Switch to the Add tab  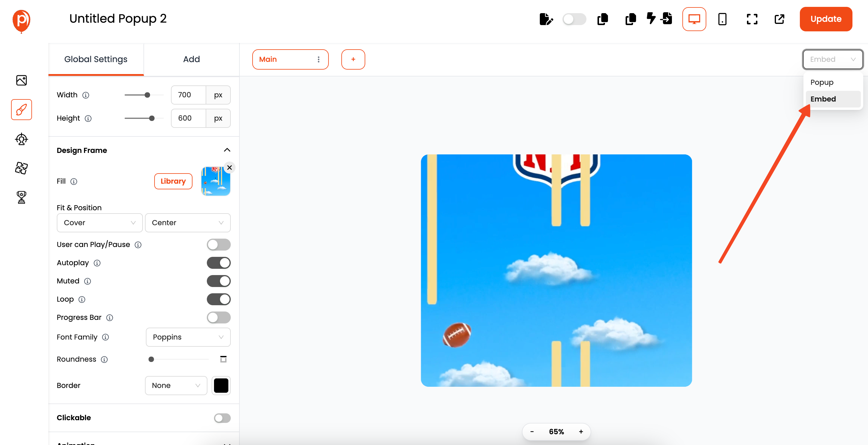click(191, 59)
